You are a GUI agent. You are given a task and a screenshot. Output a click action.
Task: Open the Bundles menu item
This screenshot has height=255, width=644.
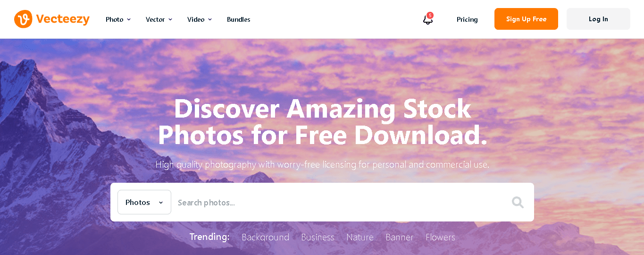238,19
